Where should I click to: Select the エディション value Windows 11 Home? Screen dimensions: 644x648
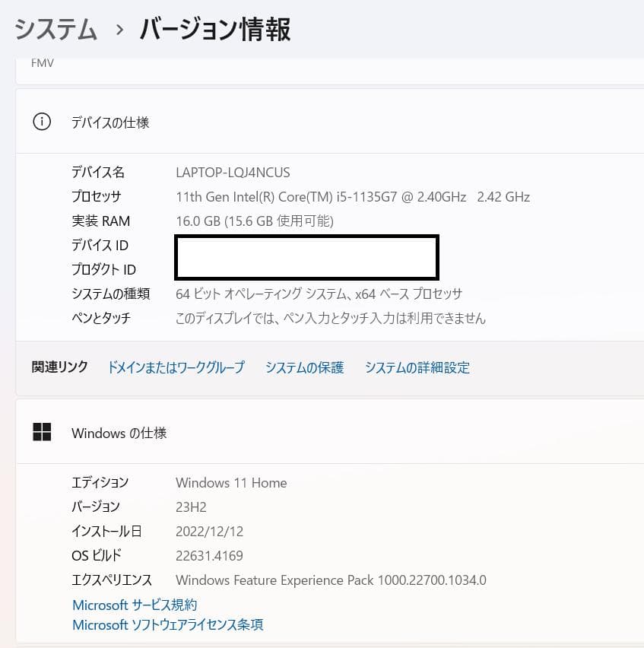(231, 482)
